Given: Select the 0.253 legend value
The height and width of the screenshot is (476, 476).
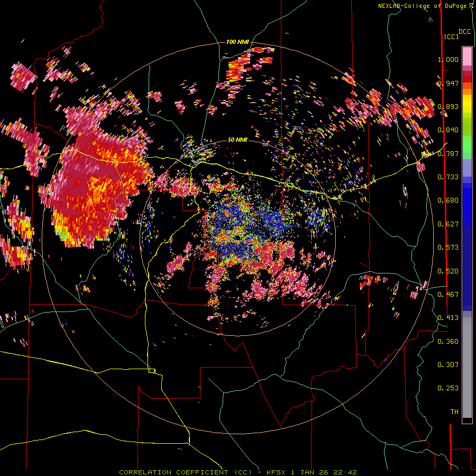Looking at the screenshot, I should 448,388.
